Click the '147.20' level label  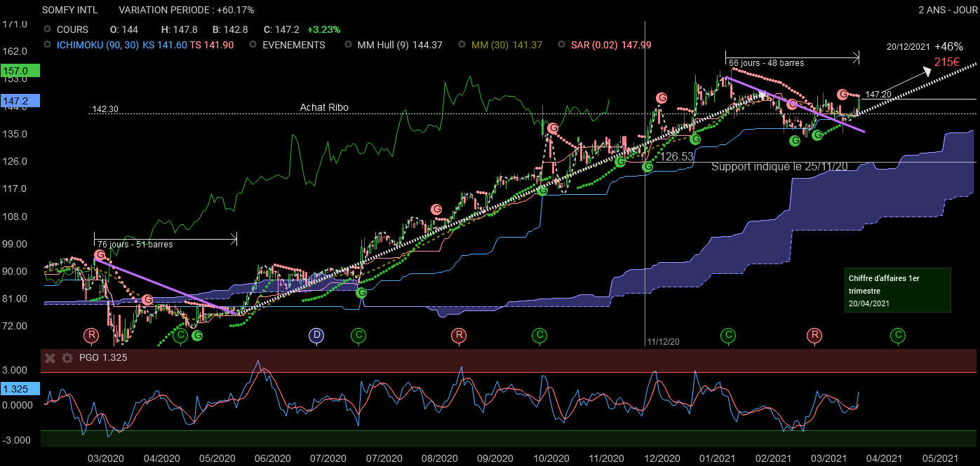(878, 94)
